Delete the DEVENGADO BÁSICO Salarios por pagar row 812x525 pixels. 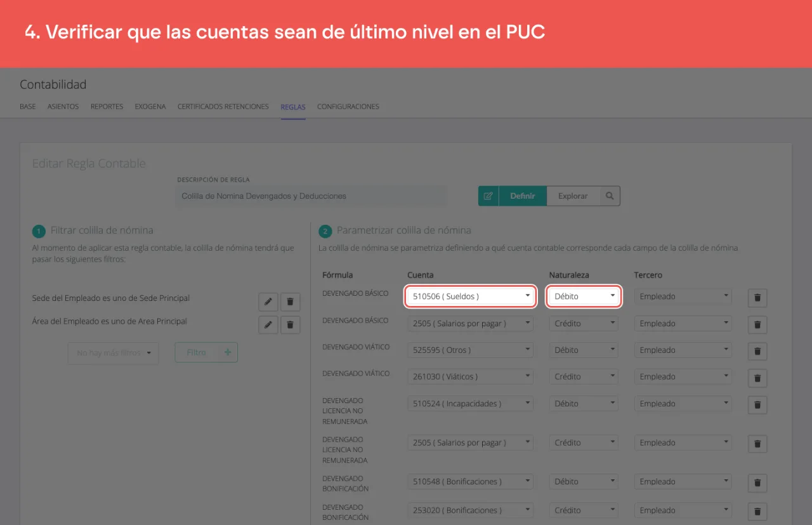pos(757,324)
